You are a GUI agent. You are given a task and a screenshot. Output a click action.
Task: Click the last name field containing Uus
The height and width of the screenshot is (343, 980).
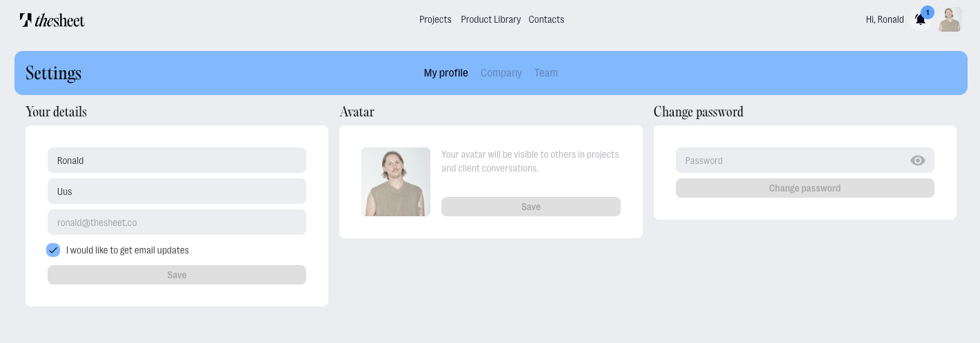tap(177, 191)
